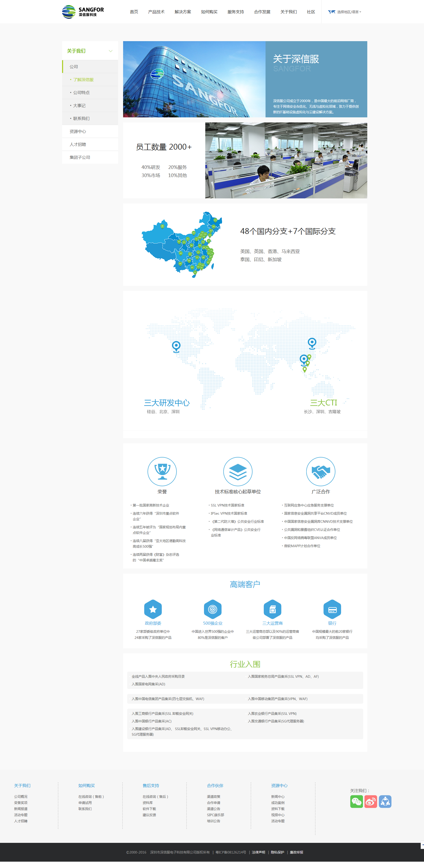Image resolution: width=424 pixels, height=868 pixels.
Task: Click the trophy 荣誉 icon
Action: [162, 471]
